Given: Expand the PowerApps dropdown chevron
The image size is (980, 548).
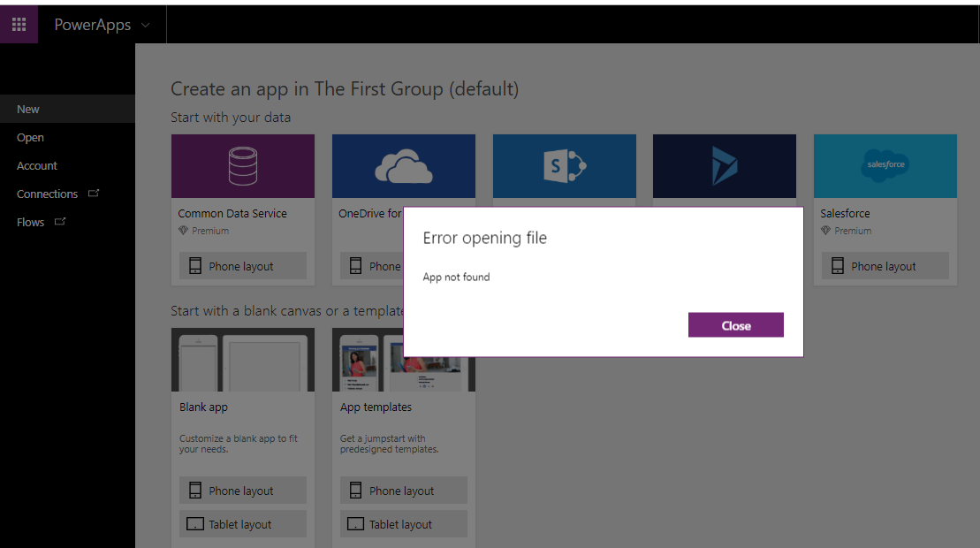Looking at the screenshot, I should click(145, 25).
